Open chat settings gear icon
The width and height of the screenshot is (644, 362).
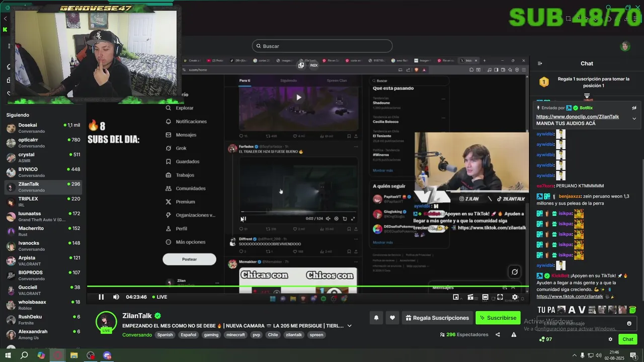tap(610, 339)
